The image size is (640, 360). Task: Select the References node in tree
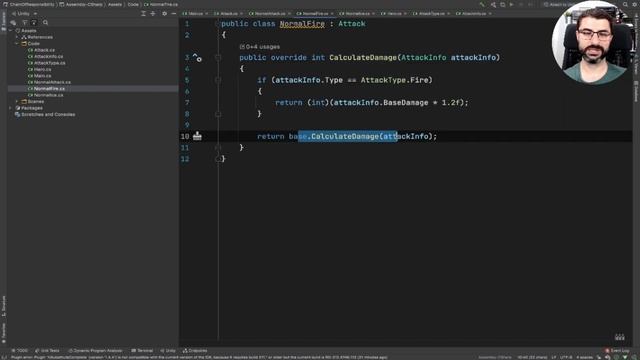click(37, 37)
